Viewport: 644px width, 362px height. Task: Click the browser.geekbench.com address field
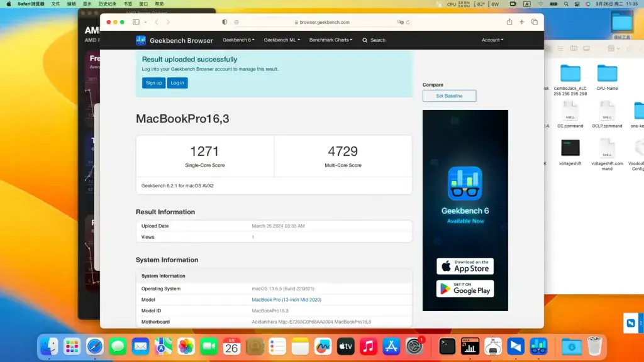(x=322, y=22)
